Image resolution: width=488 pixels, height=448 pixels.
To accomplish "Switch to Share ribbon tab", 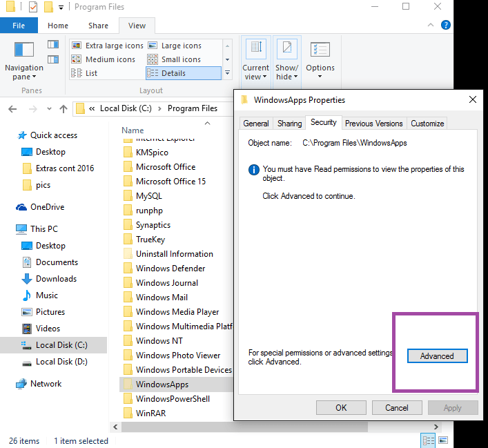I will coord(98,26).
